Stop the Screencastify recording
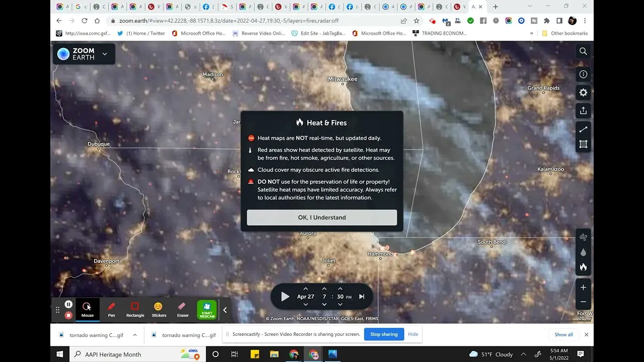 click(x=68, y=315)
